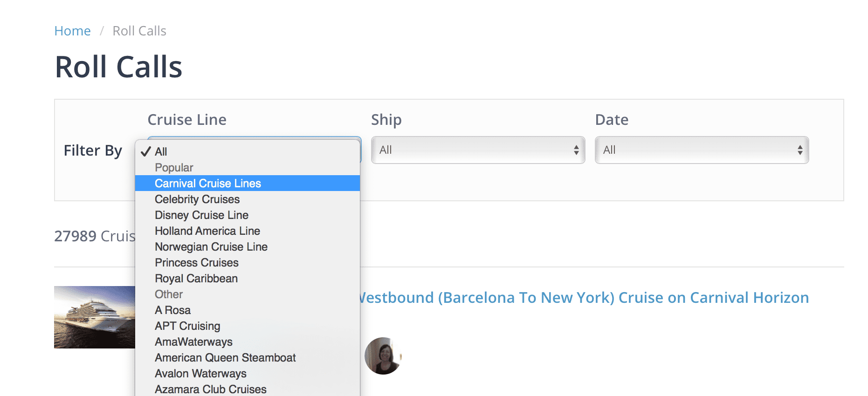Choose Celebrity Cruises option
The width and height of the screenshot is (868, 396).
pyautogui.click(x=247, y=199)
